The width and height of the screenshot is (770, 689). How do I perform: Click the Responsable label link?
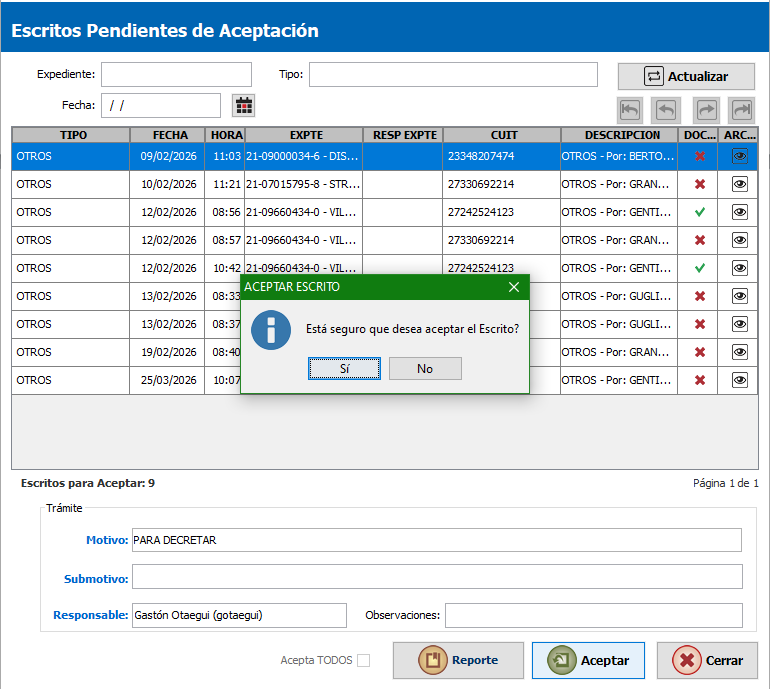click(91, 615)
